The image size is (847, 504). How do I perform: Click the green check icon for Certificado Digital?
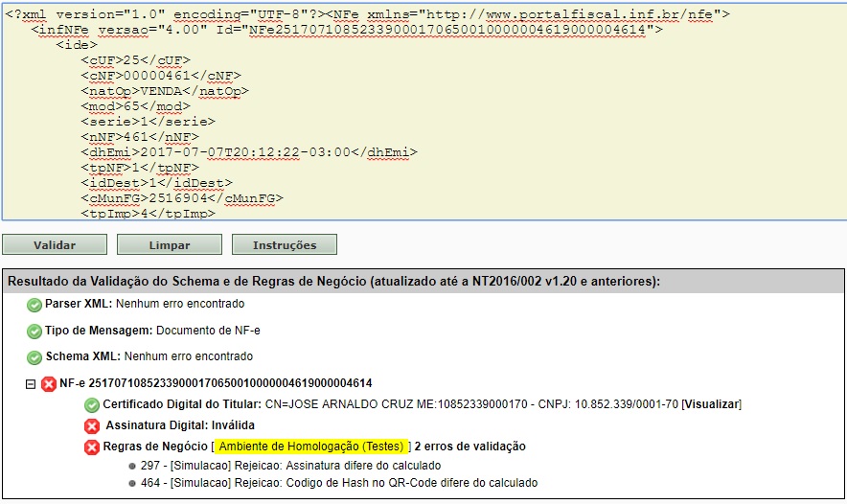[92, 404]
